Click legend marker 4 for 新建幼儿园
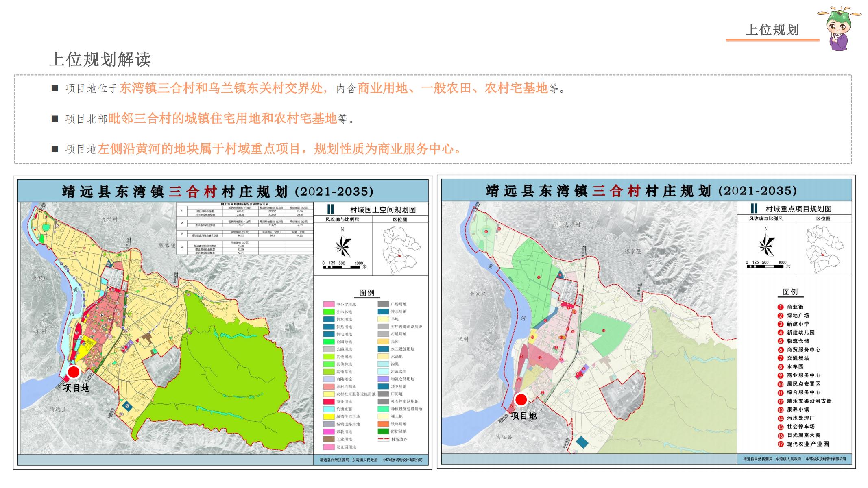Viewport: 868px width, 488px height. pos(781,333)
